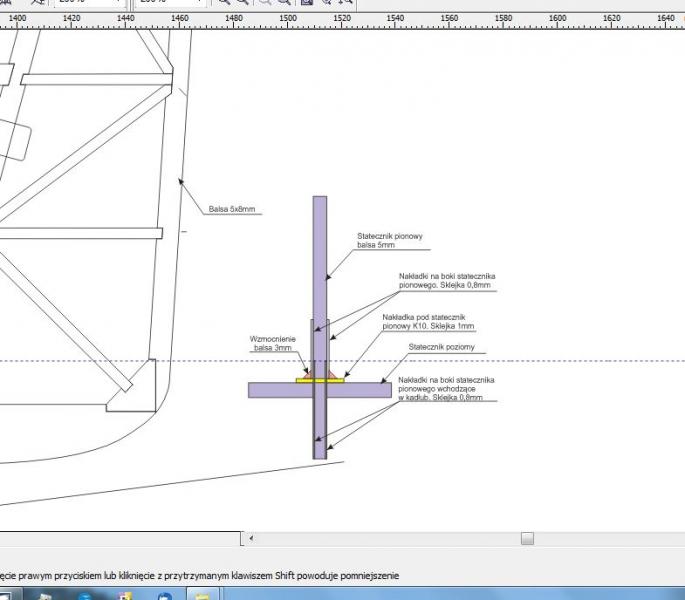Click the Zoom to Page Width icon

click(327, 3)
